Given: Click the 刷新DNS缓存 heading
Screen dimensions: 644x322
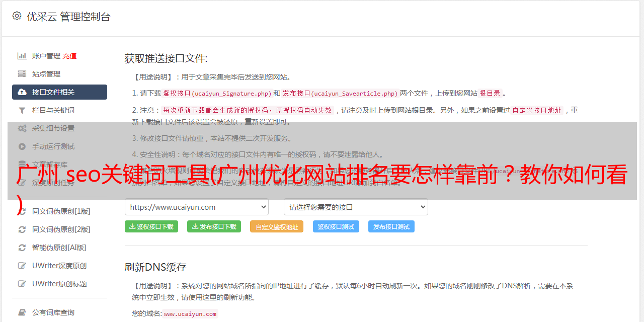Looking at the screenshot, I should click(155, 267).
